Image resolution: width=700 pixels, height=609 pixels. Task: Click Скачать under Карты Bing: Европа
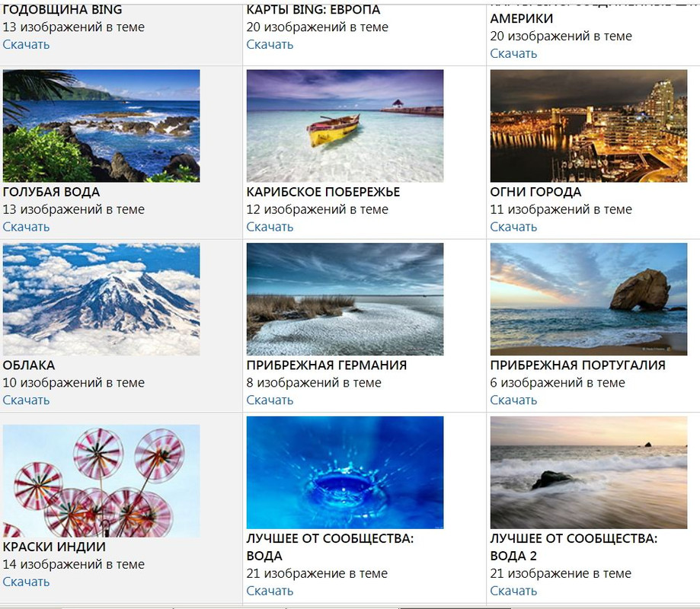tap(270, 45)
